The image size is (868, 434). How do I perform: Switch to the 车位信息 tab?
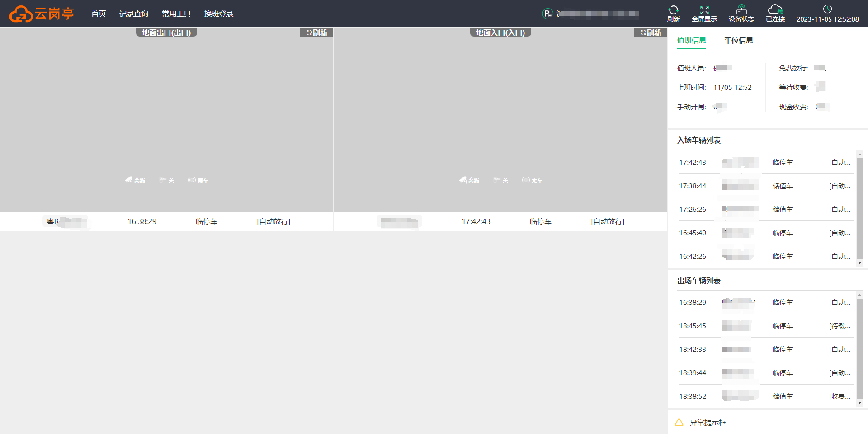(739, 40)
